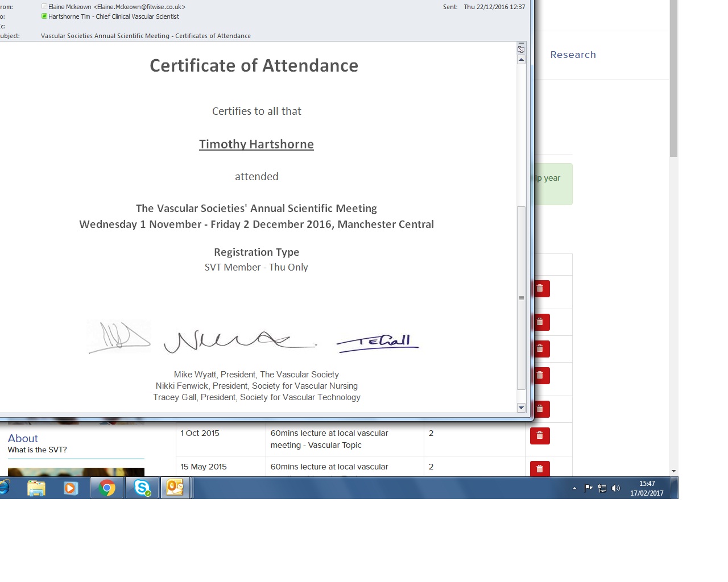Click the volume speaker tray icon
This screenshot has height=582, width=728.
[x=616, y=488]
